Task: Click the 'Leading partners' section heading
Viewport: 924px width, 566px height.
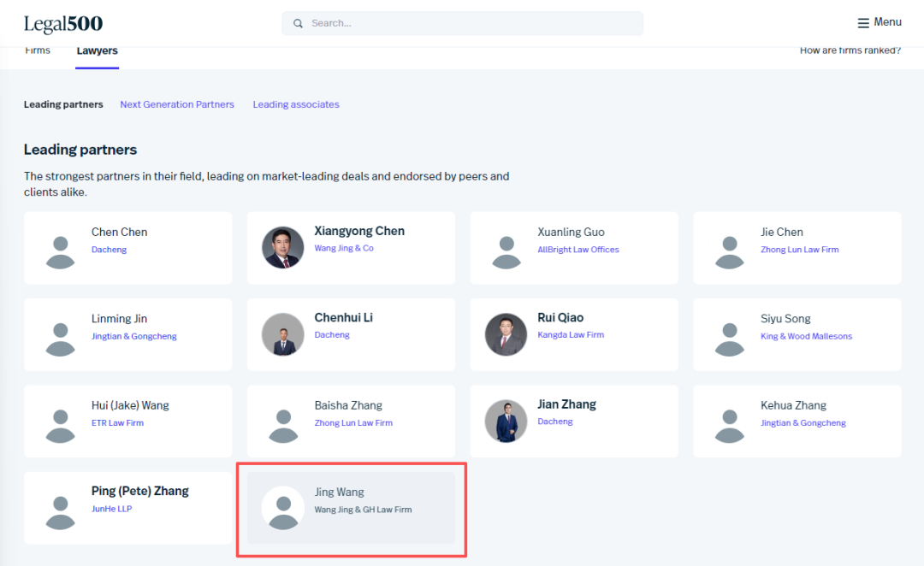Action: (80, 150)
